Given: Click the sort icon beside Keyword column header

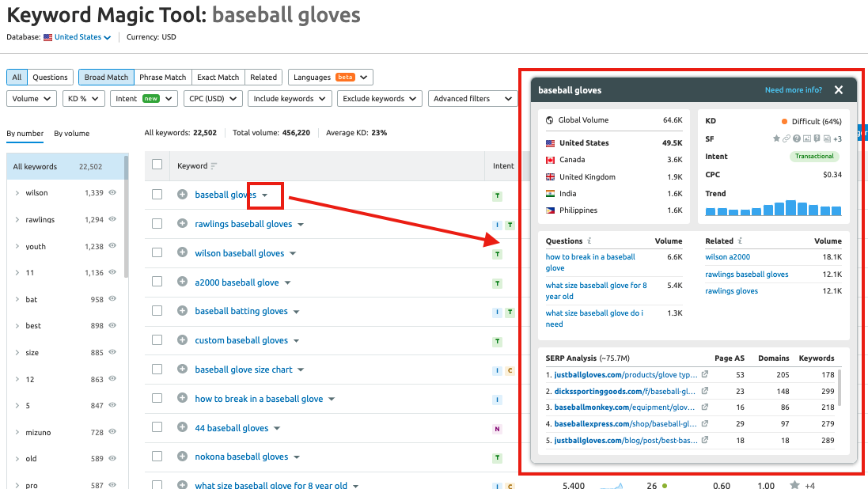Looking at the screenshot, I should [214, 166].
